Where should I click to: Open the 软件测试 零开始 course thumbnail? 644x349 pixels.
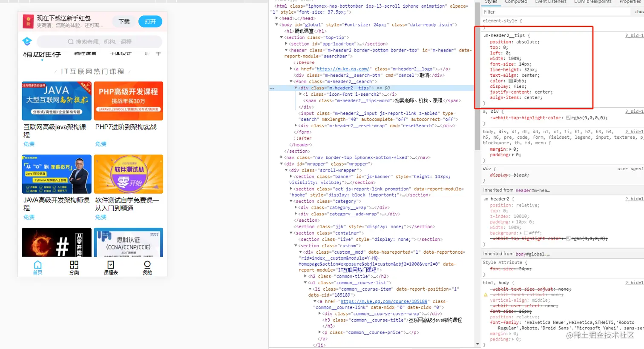[x=129, y=174]
